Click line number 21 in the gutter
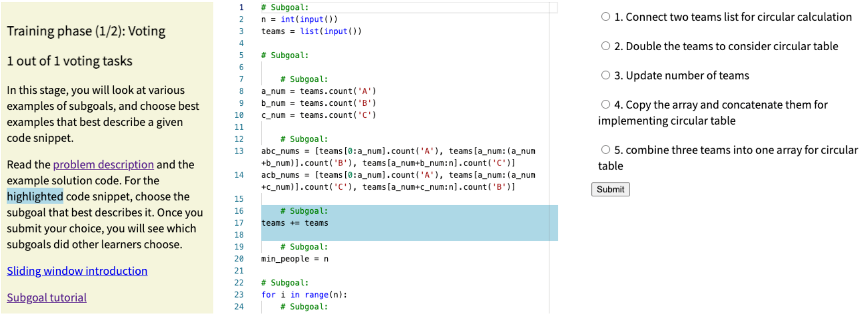Image resolution: width=868 pixels, height=315 pixels. click(239, 271)
